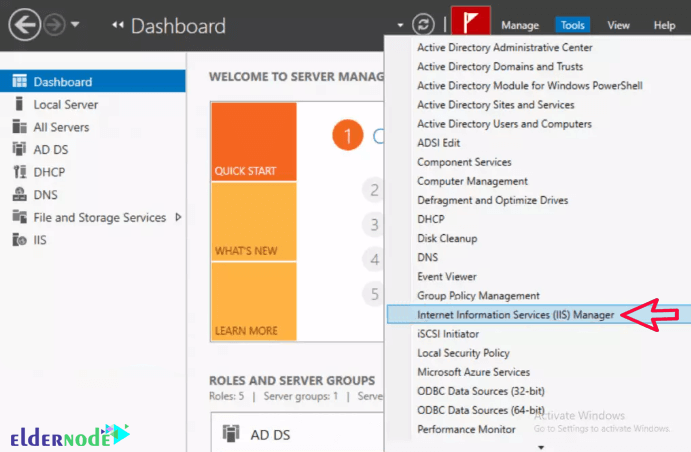
Task: Choose DHCP in the Tools menu
Action: pos(431,219)
